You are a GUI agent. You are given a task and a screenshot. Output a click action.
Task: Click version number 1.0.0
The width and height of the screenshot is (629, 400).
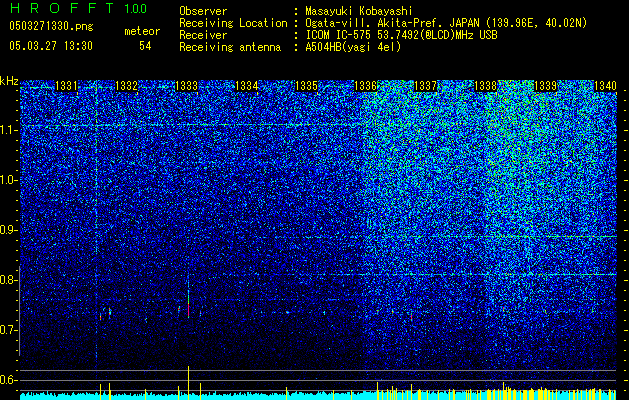click(135, 8)
